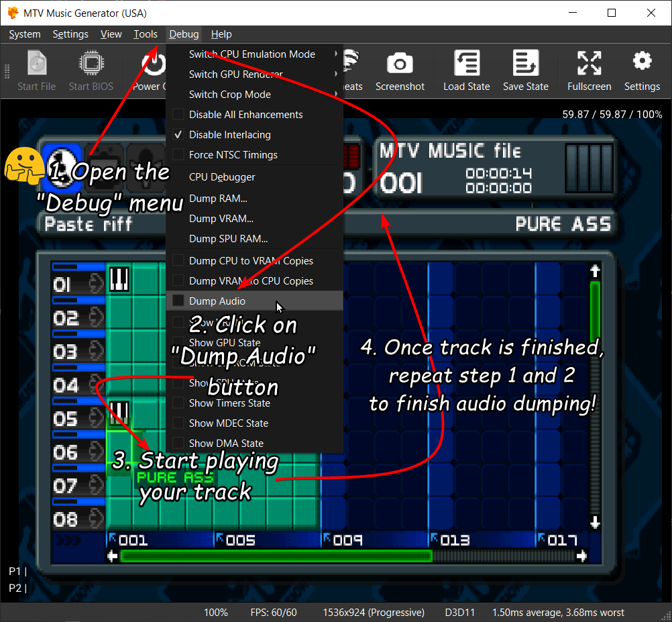This screenshot has width=672, height=622.
Task: Toggle Force NTSC Timings checkbox
Action: coord(178,155)
